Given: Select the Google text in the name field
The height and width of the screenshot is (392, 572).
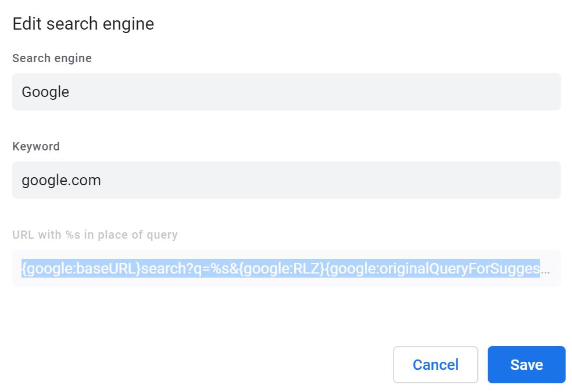Looking at the screenshot, I should (45, 92).
